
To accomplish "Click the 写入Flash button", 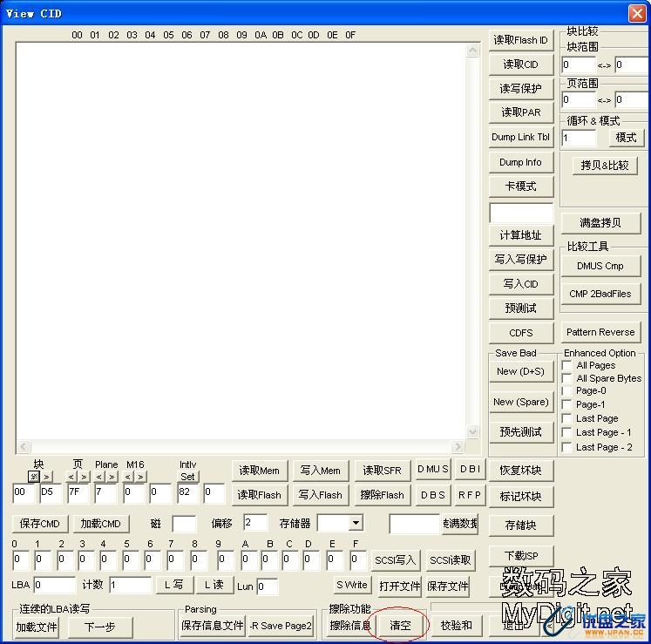I will tap(321, 495).
